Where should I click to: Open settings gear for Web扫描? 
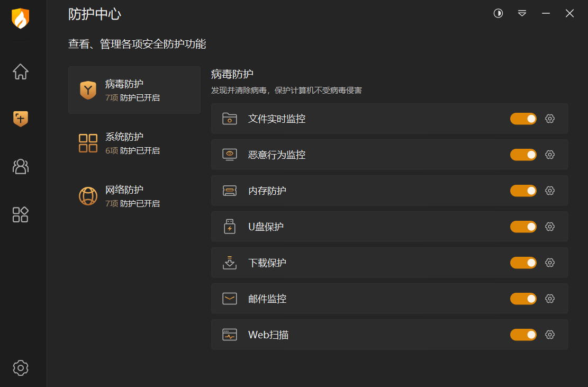tap(549, 335)
